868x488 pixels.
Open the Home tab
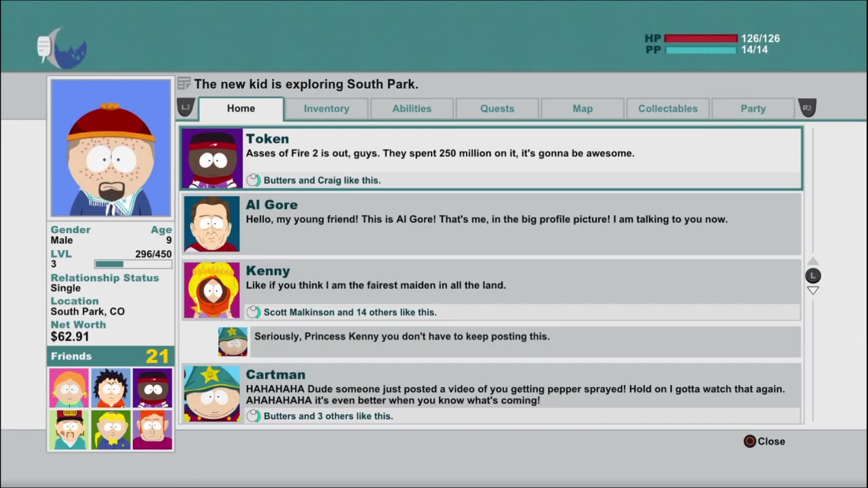tap(241, 108)
